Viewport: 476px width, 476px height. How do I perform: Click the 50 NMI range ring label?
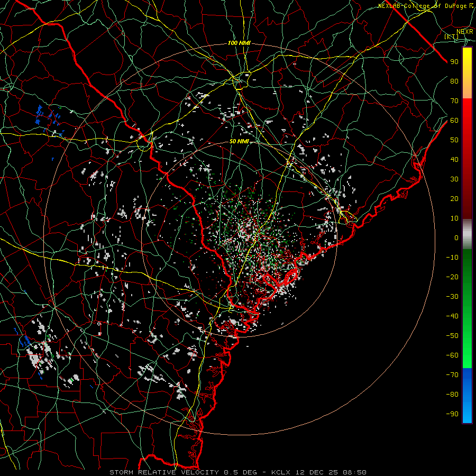(239, 141)
